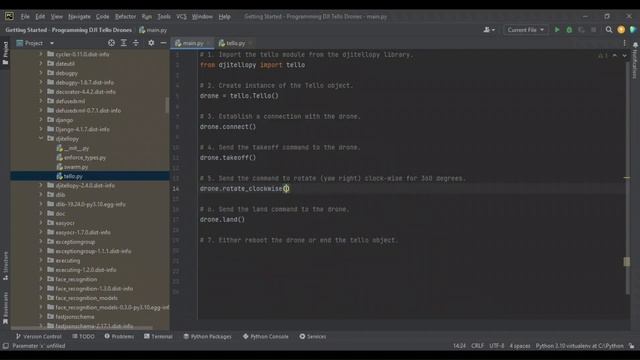Expand the executing folder
Viewport: 640px width, 360px height.
(41, 260)
